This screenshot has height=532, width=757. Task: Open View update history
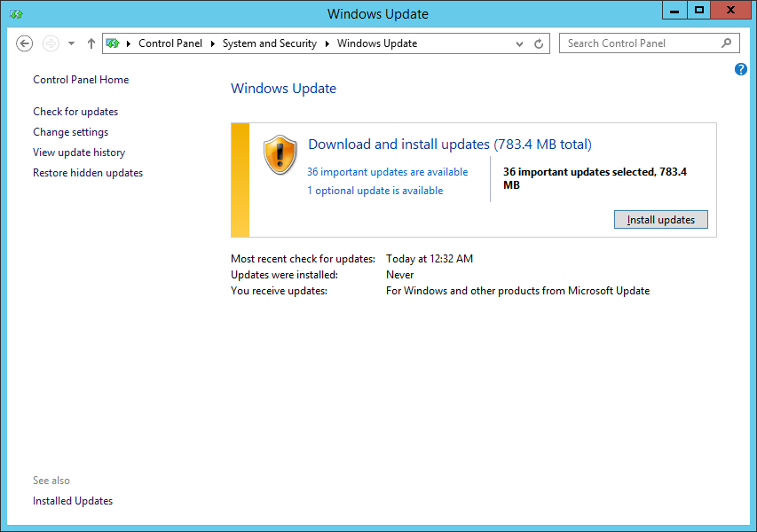click(79, 153)
